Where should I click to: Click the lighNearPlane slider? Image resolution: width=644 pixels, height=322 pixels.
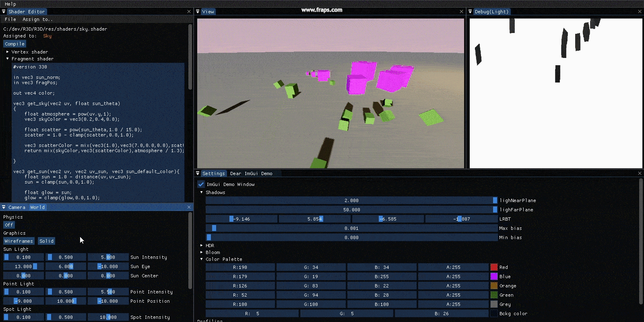click(x=351, y=200)
